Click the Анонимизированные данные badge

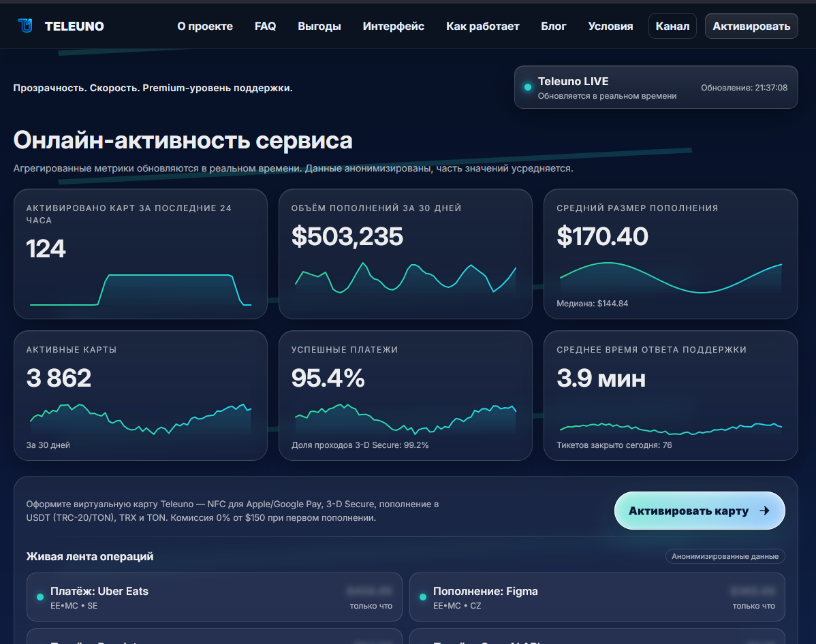(725, 556)
